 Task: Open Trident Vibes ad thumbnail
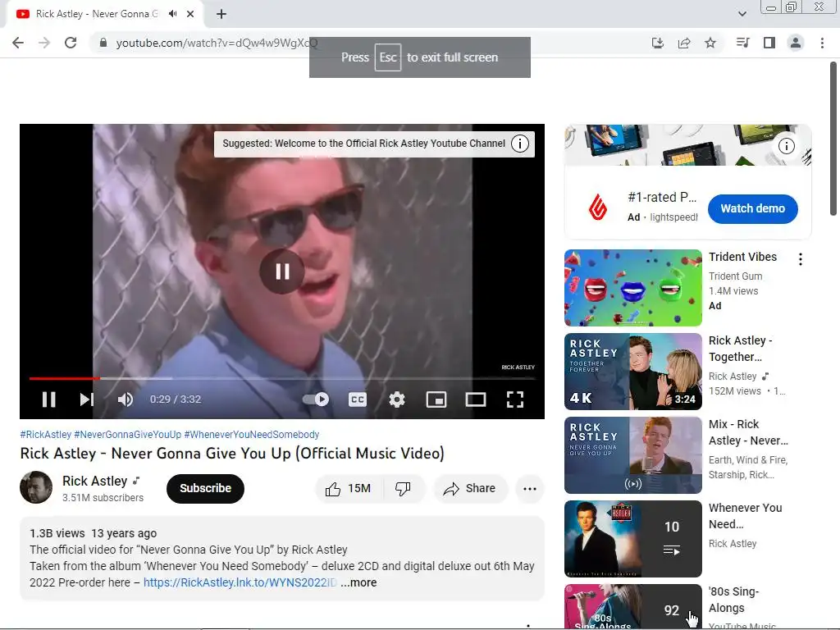[x=632, y=288]
